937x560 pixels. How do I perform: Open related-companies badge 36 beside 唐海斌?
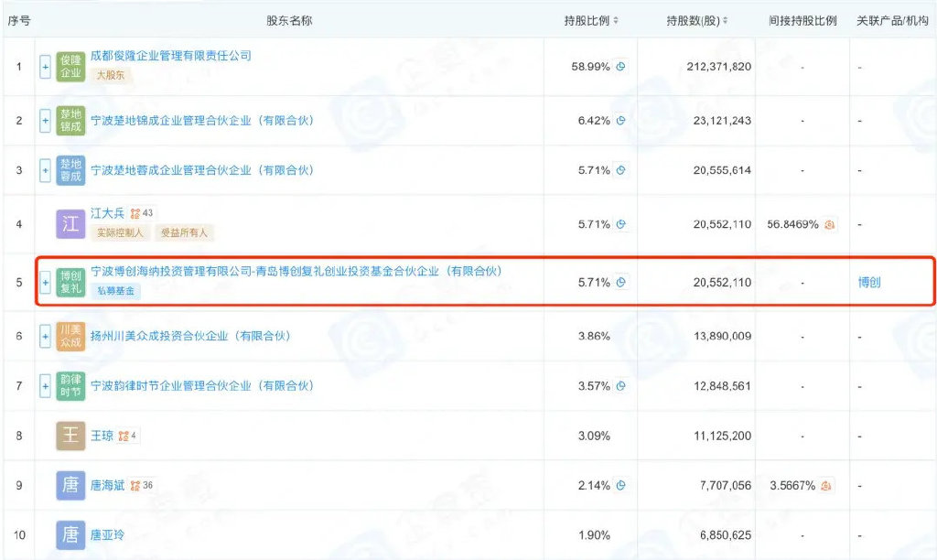coord(142,485)
